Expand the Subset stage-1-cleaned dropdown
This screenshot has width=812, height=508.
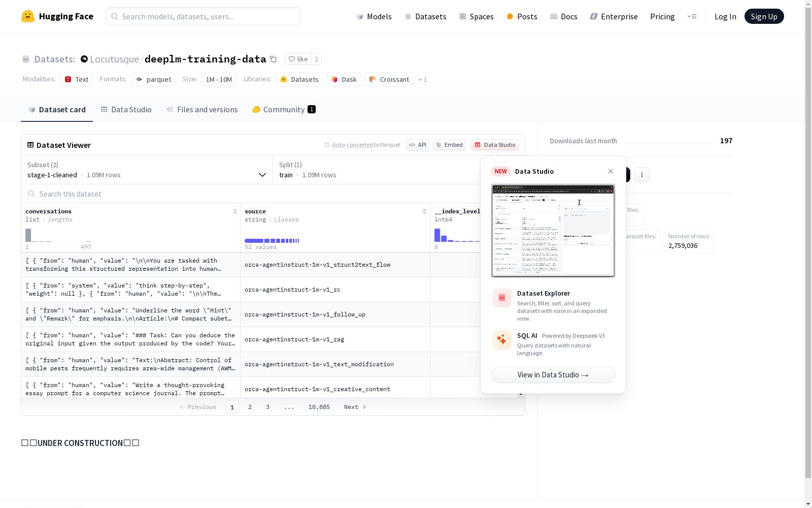(x=147, y=170)
